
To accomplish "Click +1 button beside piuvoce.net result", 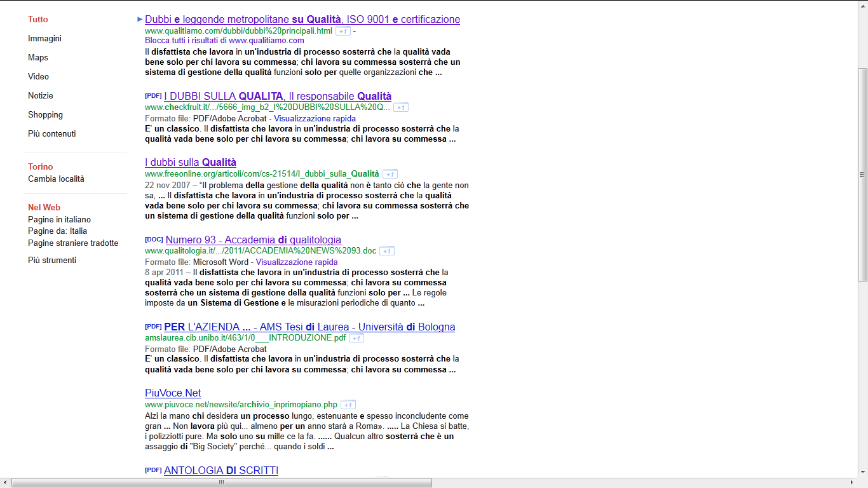I will pos(348,405).
